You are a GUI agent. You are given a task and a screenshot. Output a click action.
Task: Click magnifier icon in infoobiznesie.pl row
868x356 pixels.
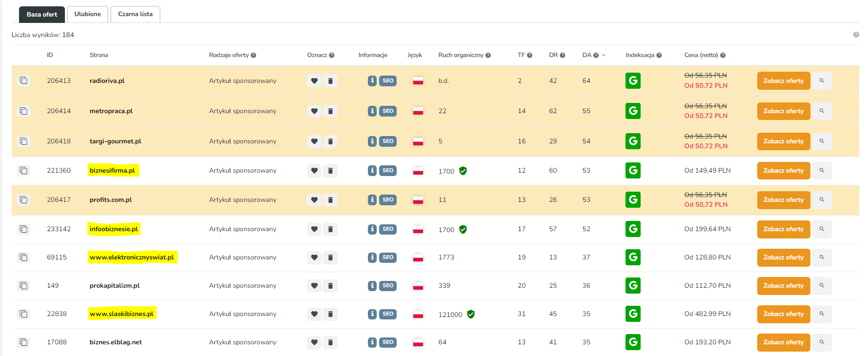click(x=822, y=229)
